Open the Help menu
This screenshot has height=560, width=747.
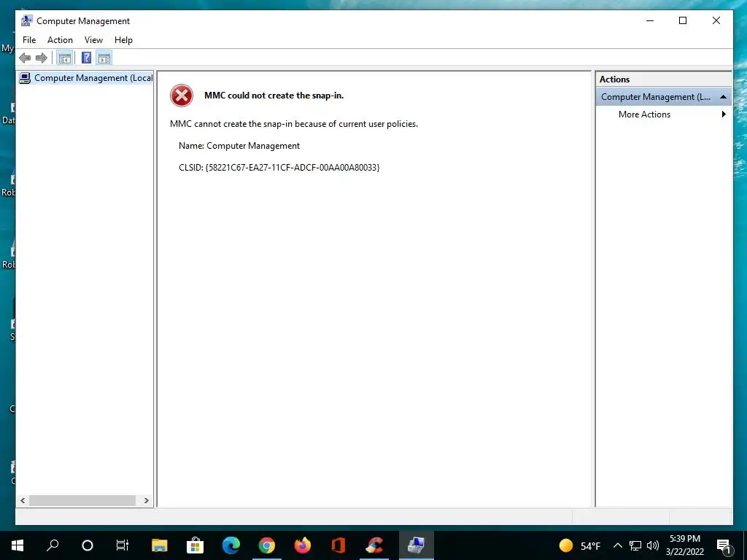(123, 40)
